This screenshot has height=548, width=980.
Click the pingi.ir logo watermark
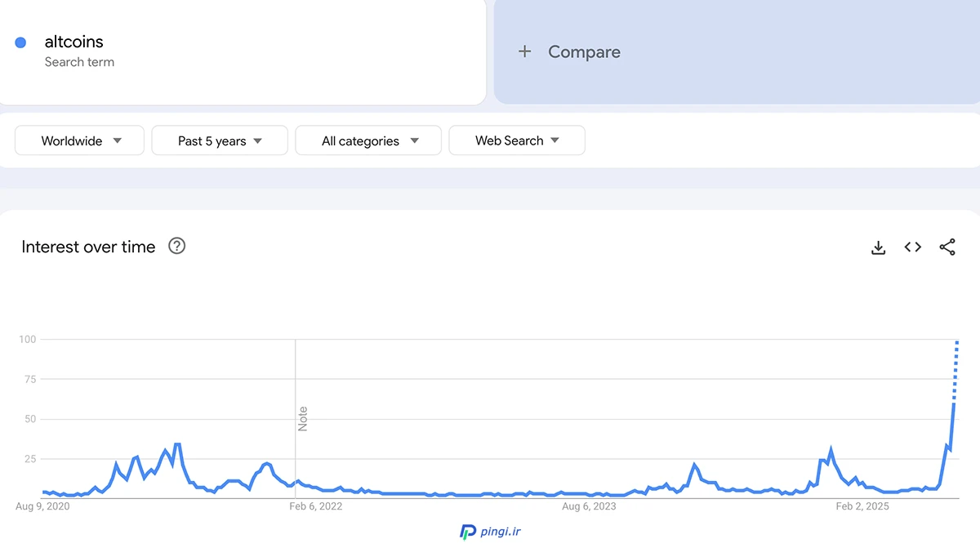coord(490,532)
